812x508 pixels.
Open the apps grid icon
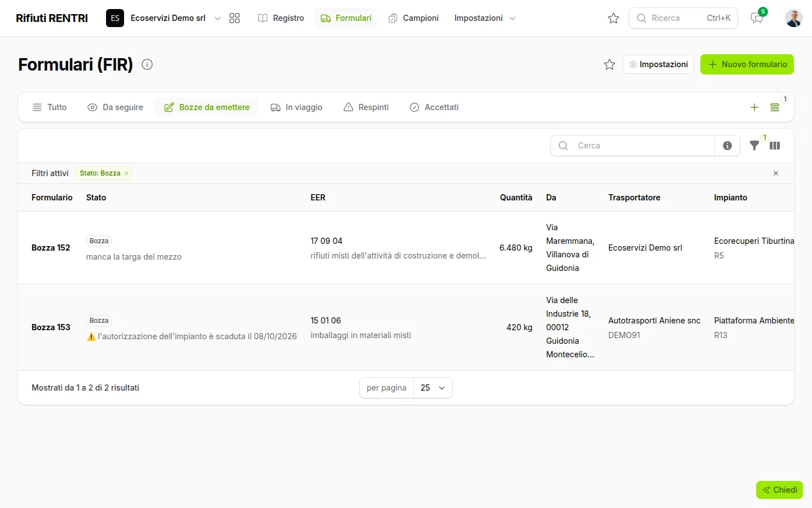pos(235,18)
